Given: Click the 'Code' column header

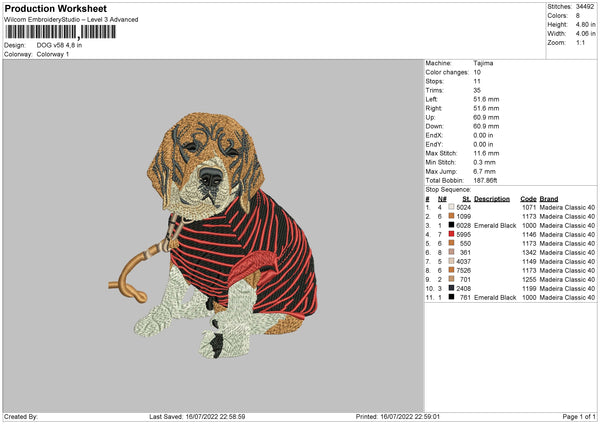Looking at the screenshot, I should tap(528, 199).
